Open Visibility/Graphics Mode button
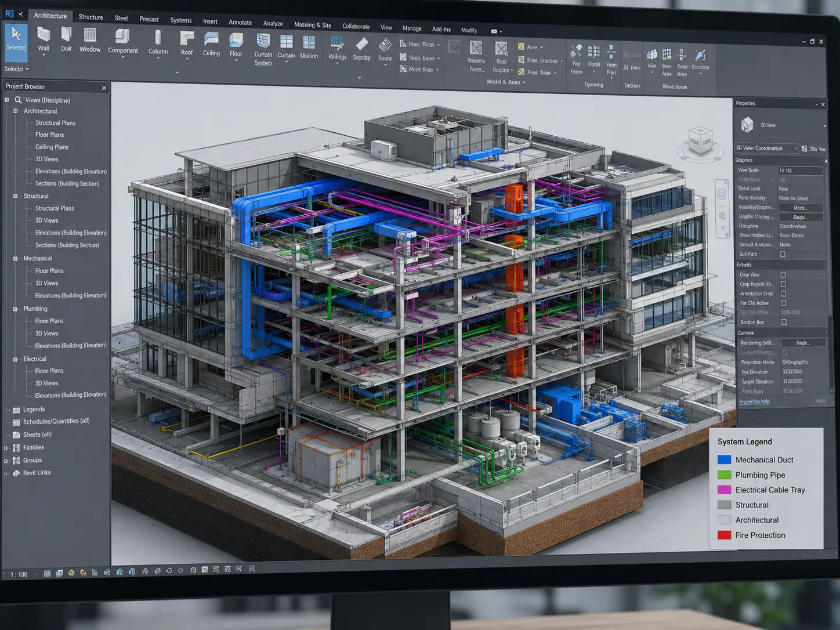 coord(801,208)
